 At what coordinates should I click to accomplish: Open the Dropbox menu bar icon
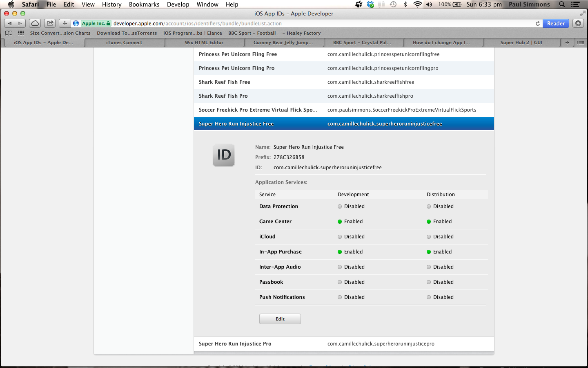pos(370,4)
